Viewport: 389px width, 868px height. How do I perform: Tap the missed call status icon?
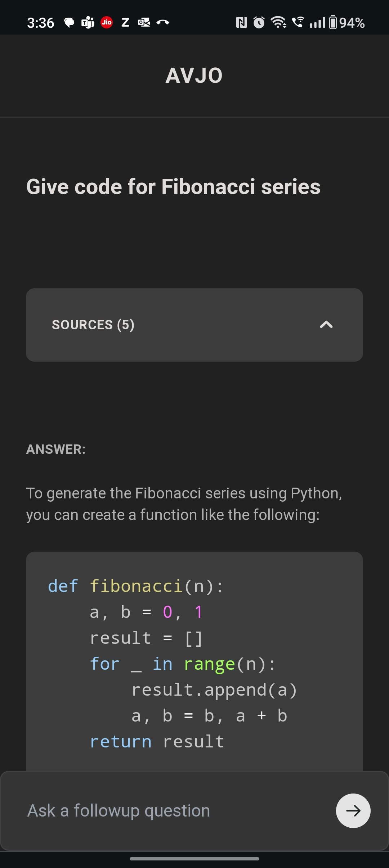tap(163, 23)
